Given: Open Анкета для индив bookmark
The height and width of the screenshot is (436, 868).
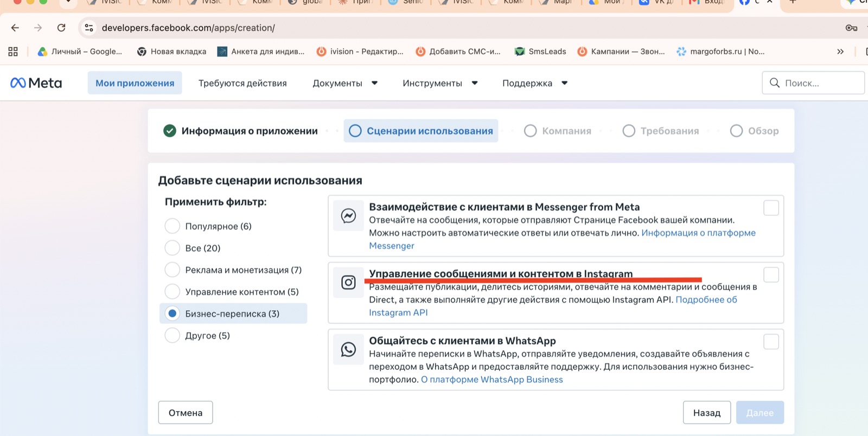Looking at the screenshot, I should (x=261, y=52).
